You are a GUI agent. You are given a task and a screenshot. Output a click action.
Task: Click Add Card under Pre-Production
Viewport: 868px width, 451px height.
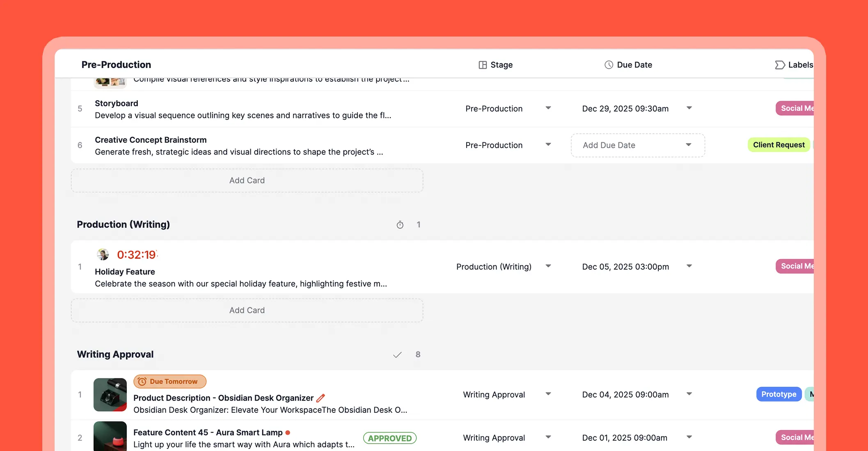pos(247,180)
